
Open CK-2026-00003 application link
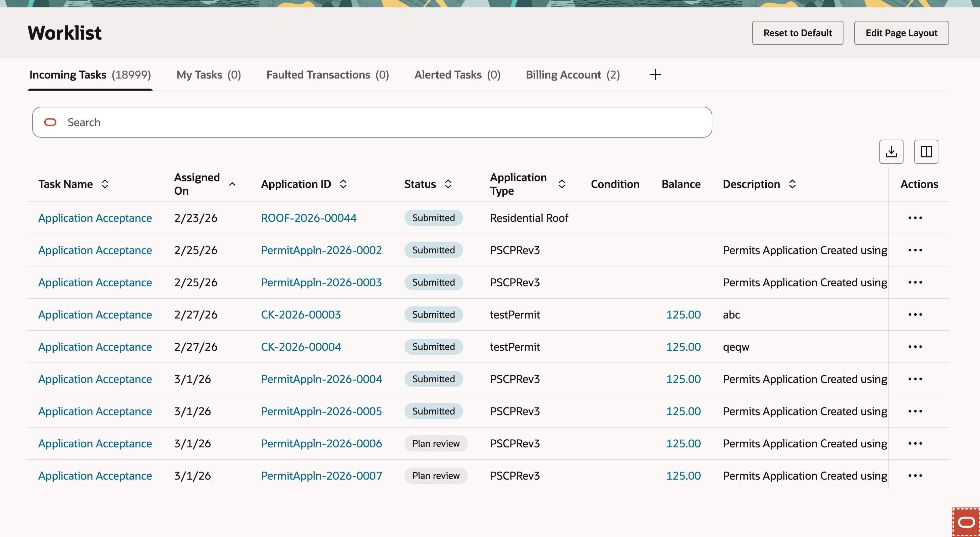click(x=301, y=315)
